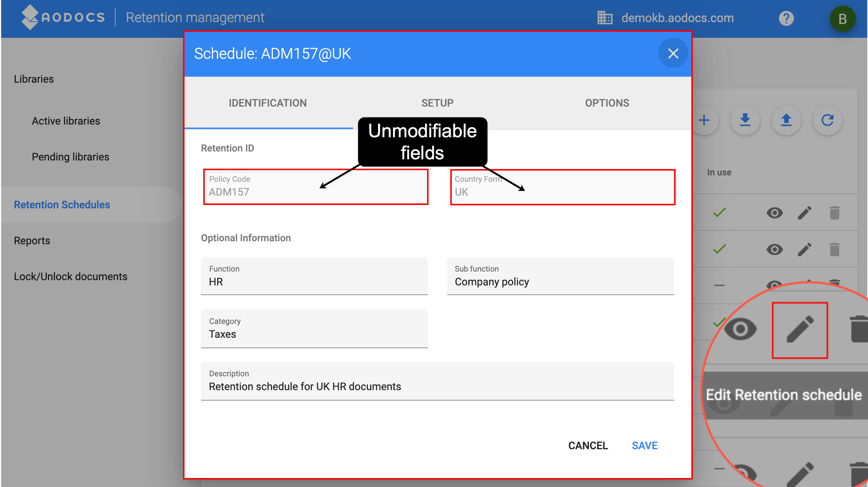868x487 pixels.
Task: Open Lock/Unlock documents
Action: 70,276
